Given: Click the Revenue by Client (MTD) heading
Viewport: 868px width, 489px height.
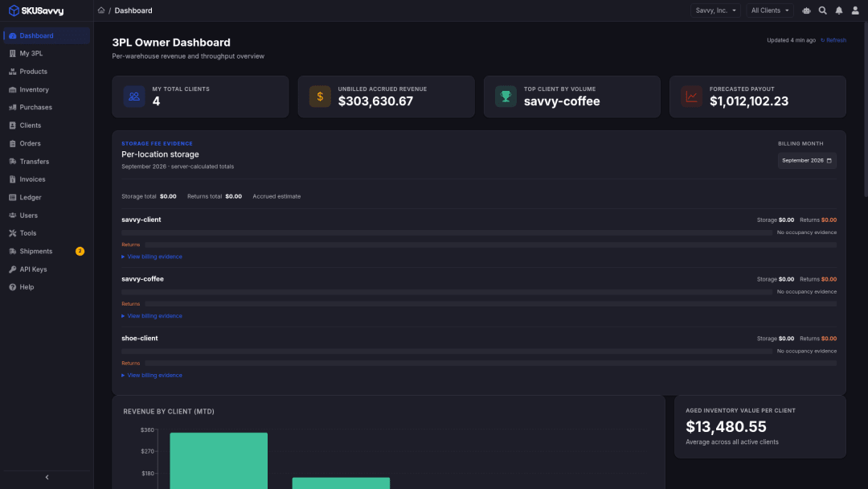Looking at the screenshot, I should pos(169,412).
